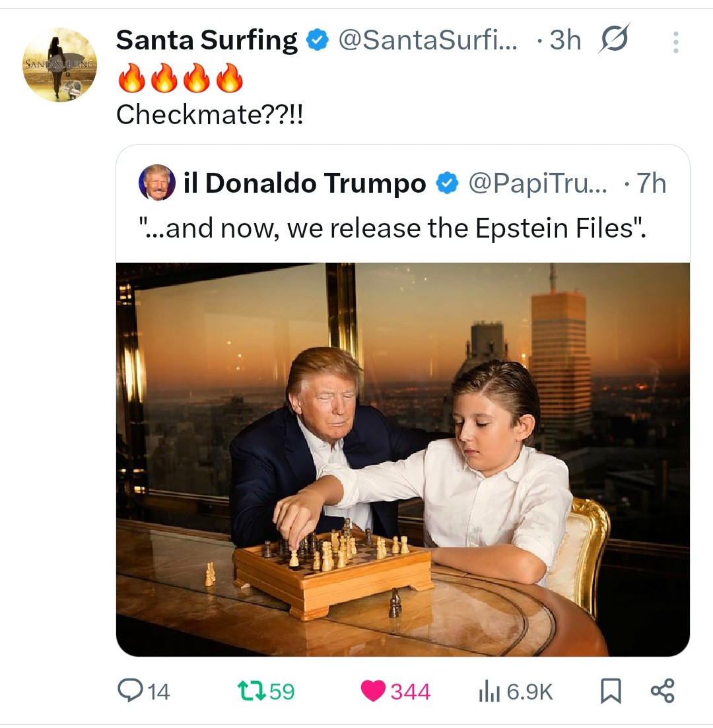Viewport: 713px width, 728px height.
Task: Open il Donaldo Trumpo's small avatar
Action: pos(157,183)
